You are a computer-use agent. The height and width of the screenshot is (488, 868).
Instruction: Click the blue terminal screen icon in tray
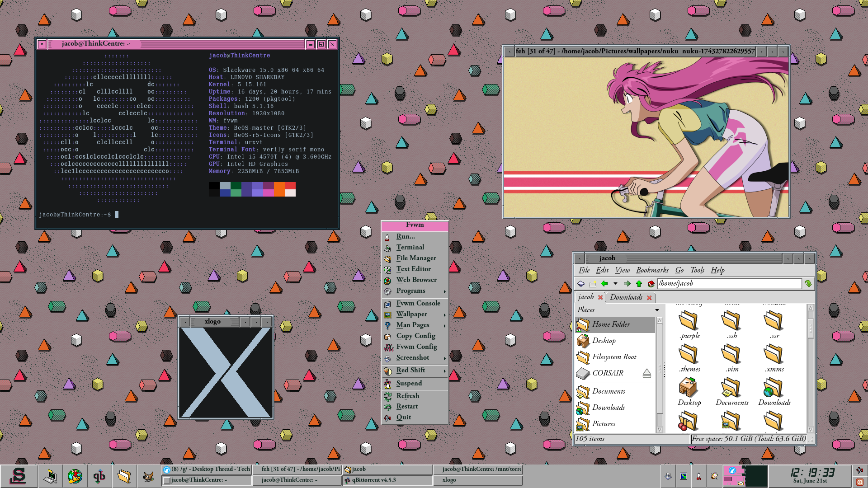(x=684, y=476)
